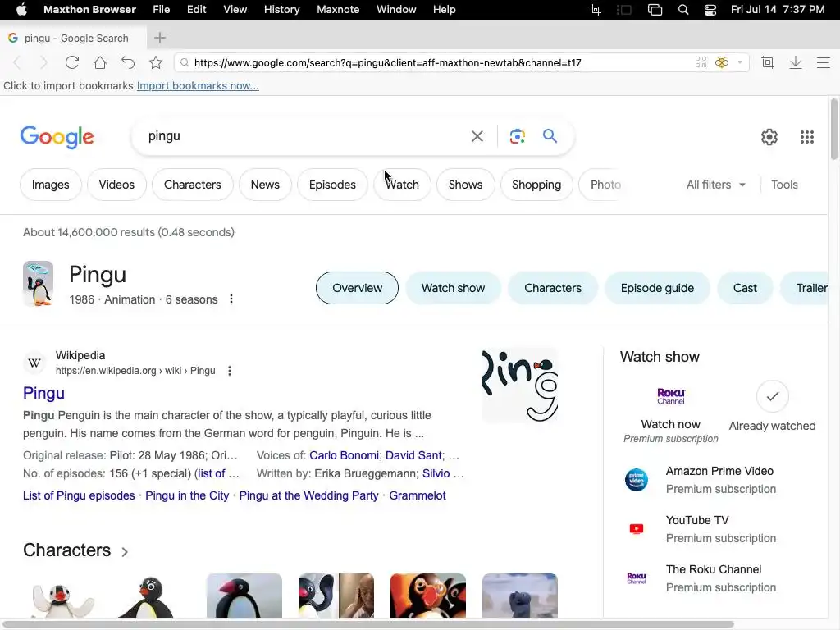Open the Google apps grid icon
The height and width of the screenshot is (630, 840).
pos(807,137)
